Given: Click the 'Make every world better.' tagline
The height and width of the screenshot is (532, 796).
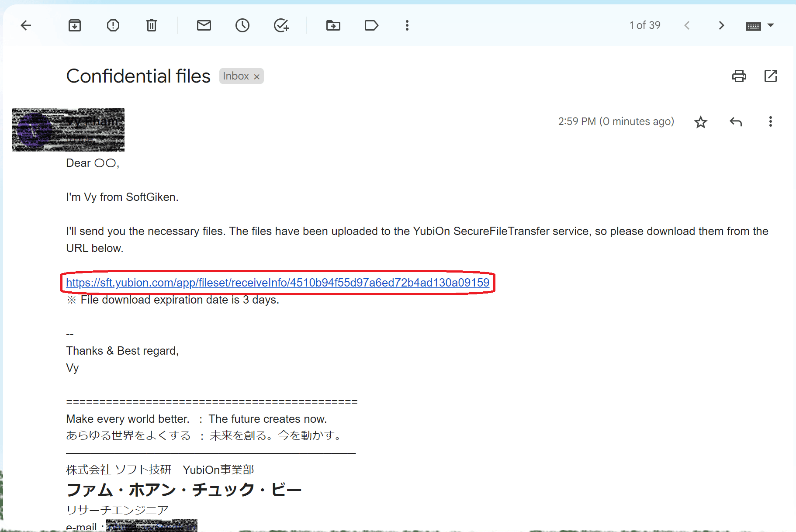Looking at the screenshot, I should tap(128, 419).
